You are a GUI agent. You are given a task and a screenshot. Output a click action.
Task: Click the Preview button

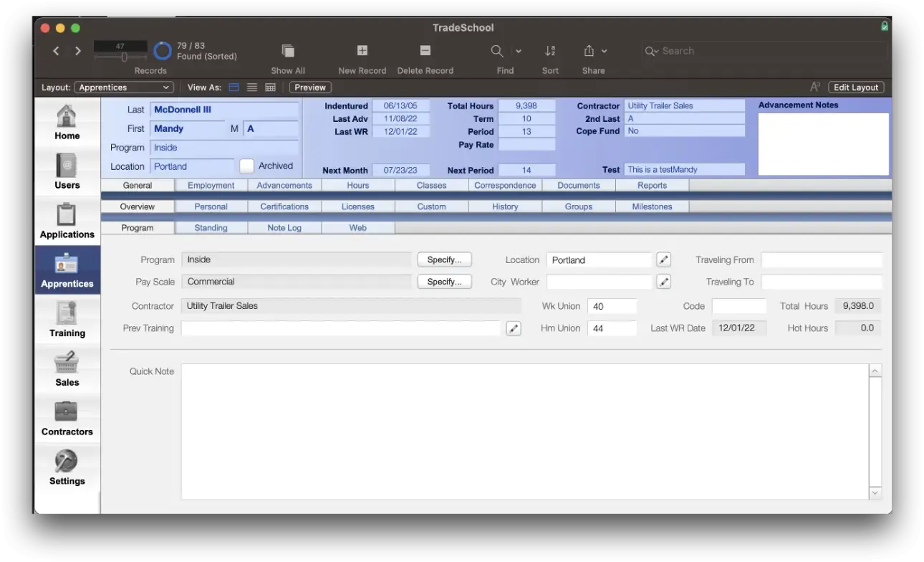click(x=309, y=87)
